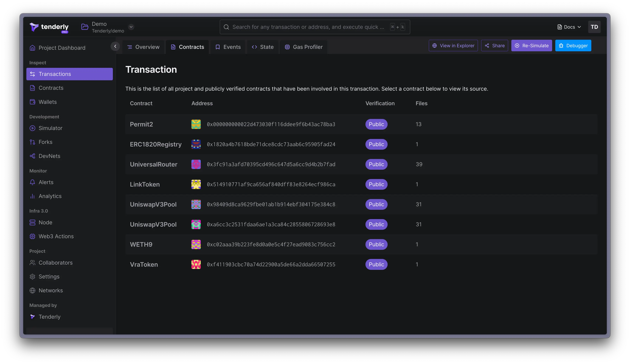
Task: Click the Verification column header
Action: click(380, 103)
